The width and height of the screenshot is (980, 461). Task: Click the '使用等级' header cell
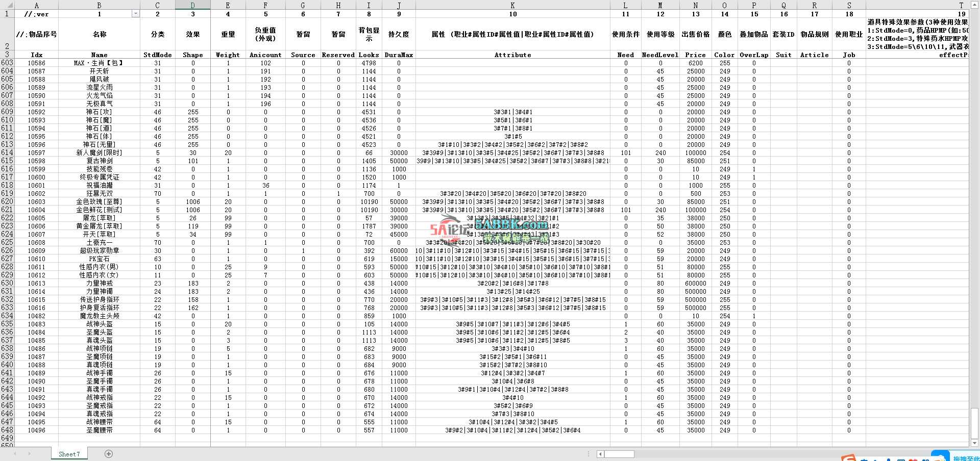pos(660,34)
